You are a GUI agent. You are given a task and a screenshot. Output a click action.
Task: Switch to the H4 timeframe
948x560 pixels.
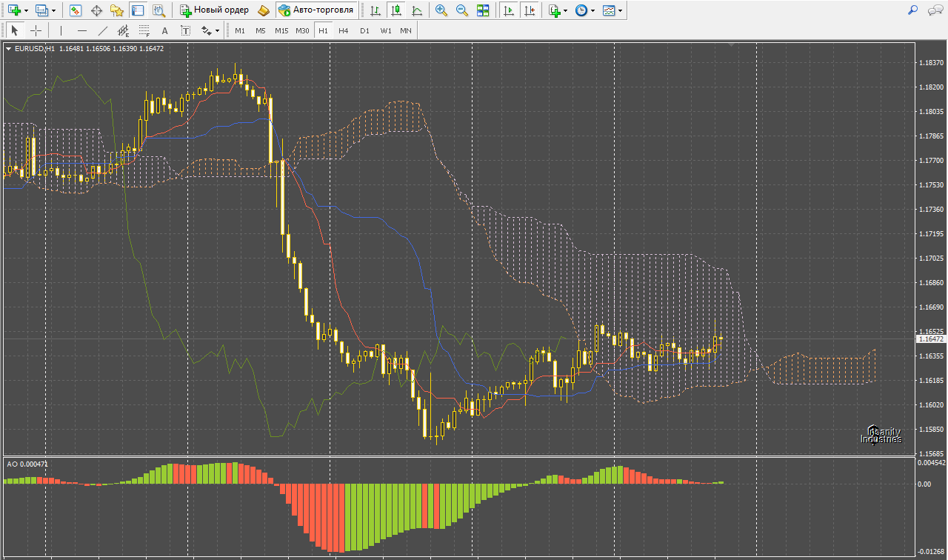(x=344, y=30)
